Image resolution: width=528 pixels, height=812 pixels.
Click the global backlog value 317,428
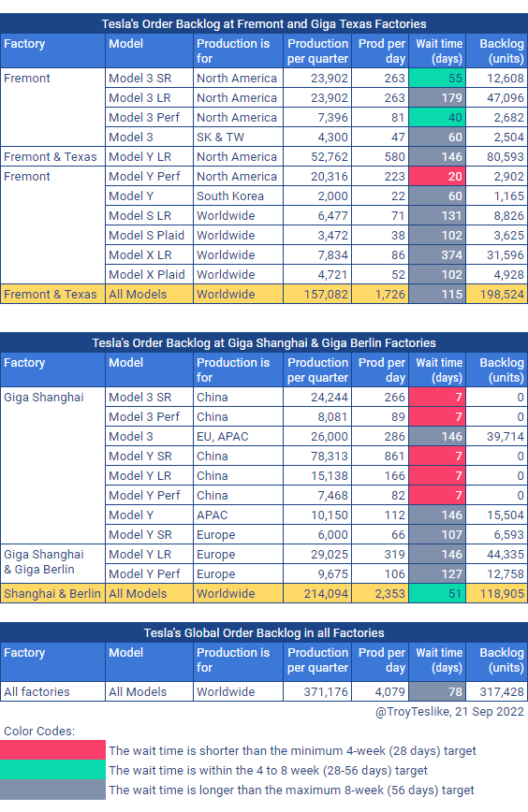(497, 692)
